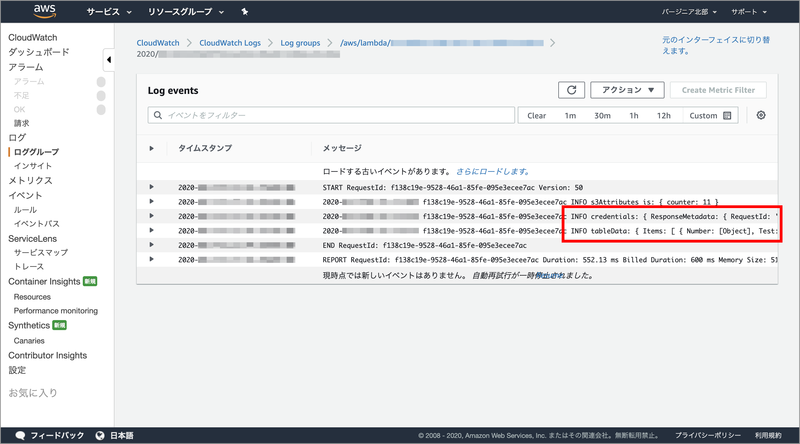This screenshot has height=444, width=800.
Task: Open イベントバス in the sidebar
Action: pos(37,224)
